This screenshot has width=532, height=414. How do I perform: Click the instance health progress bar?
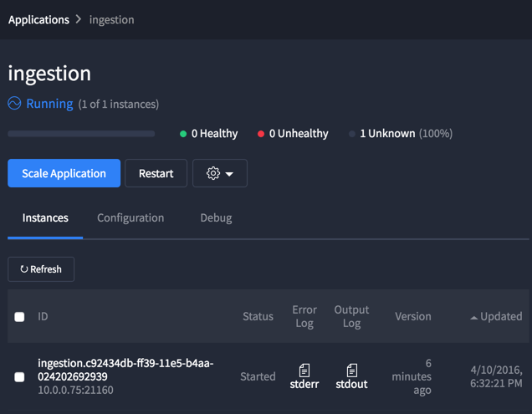tap(81, 134)
